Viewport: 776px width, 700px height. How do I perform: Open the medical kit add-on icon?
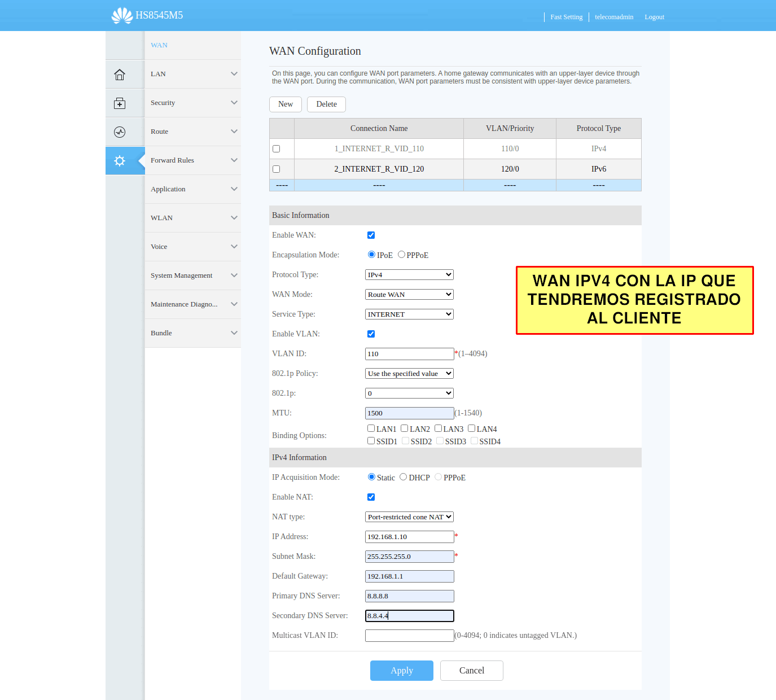[120, 103]
